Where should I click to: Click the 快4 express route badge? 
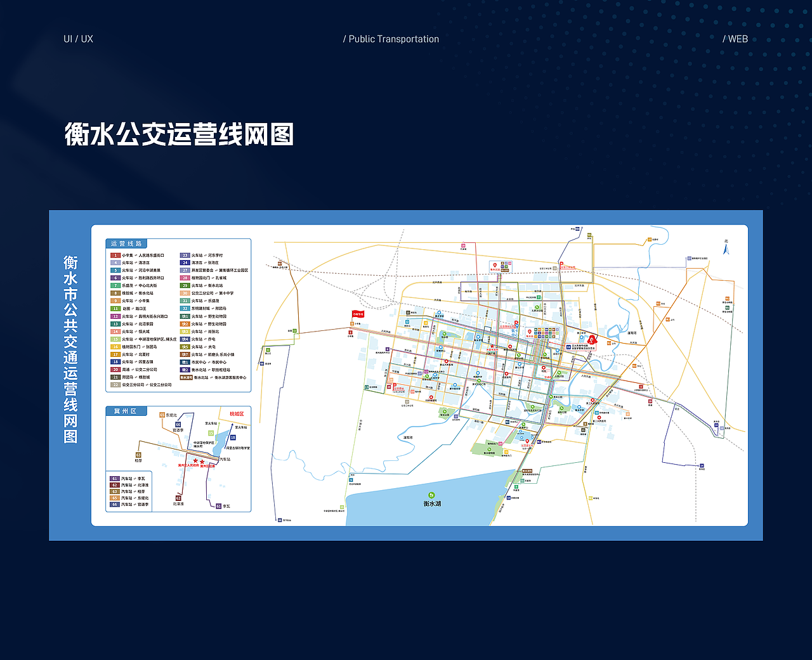coord(185,339)
